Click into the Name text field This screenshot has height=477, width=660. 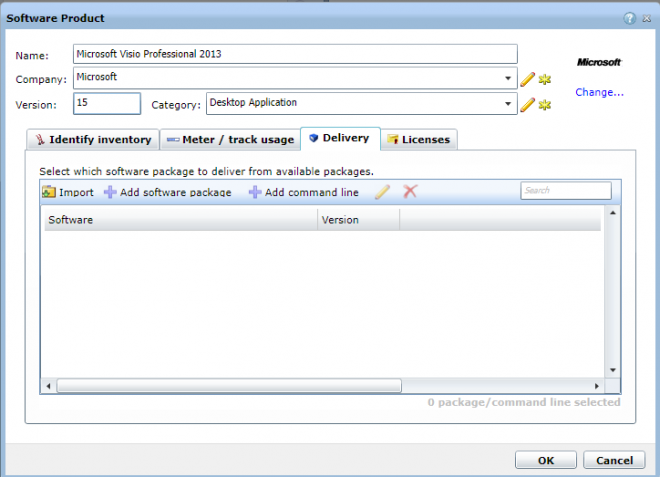point(295,54)
